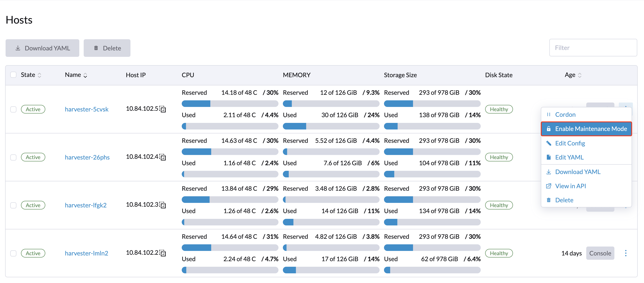644x283 pixels.
Task: Click the trash icon in context menu
Action: [x=548, y=200]
